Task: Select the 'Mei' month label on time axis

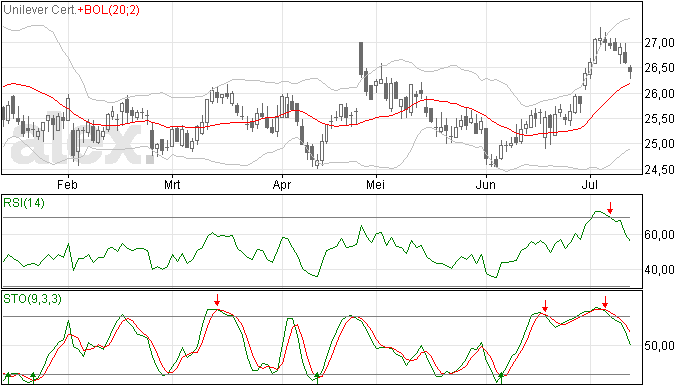Action: [375, 184]
